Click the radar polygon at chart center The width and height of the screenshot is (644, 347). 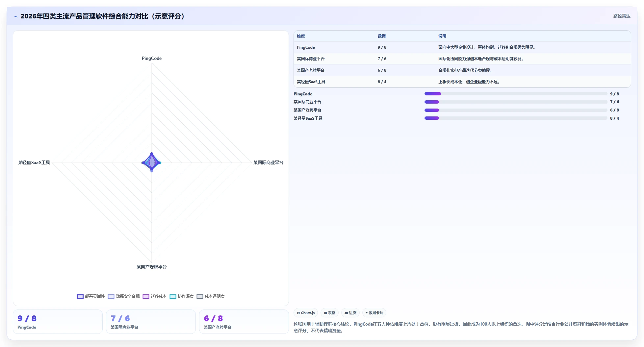coord(151,162)
